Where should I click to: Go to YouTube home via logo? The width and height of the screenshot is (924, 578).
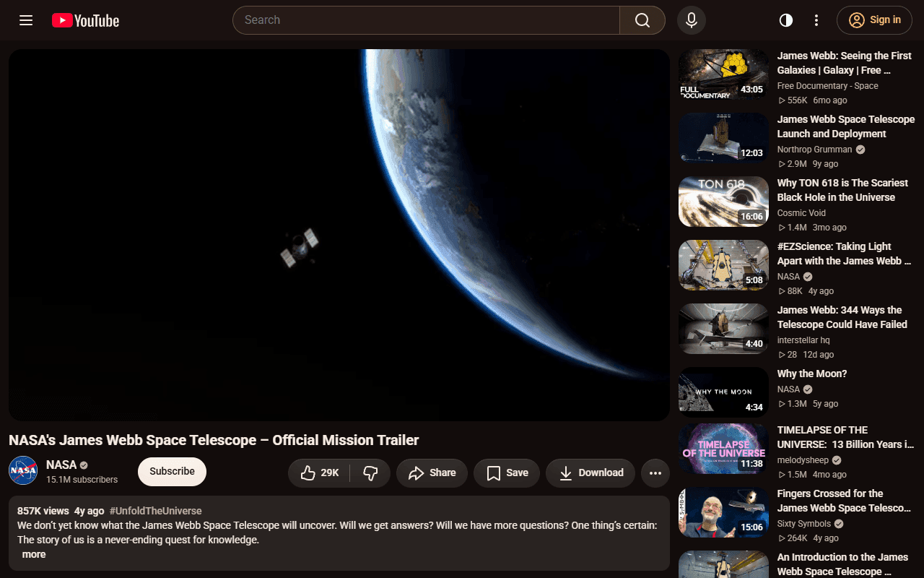click(x=85, y=20)
